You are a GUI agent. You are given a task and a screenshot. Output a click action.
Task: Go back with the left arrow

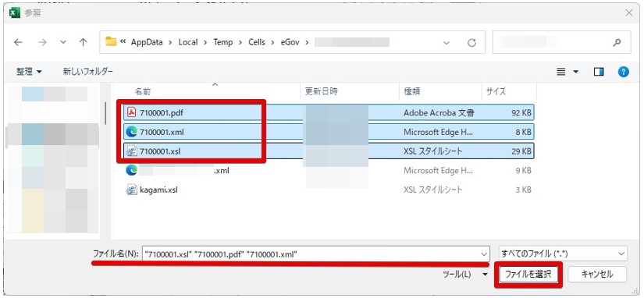click(x=18, y=42)
